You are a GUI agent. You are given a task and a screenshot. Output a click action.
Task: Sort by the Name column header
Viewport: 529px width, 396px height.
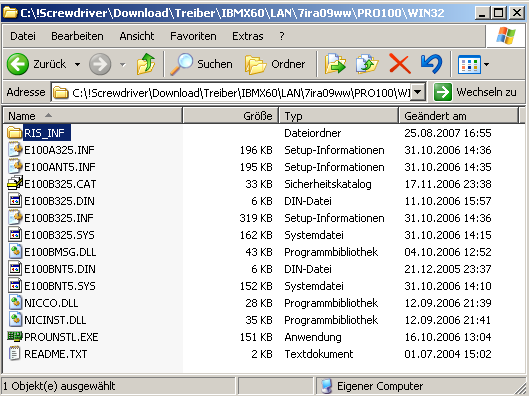(92, 116)
